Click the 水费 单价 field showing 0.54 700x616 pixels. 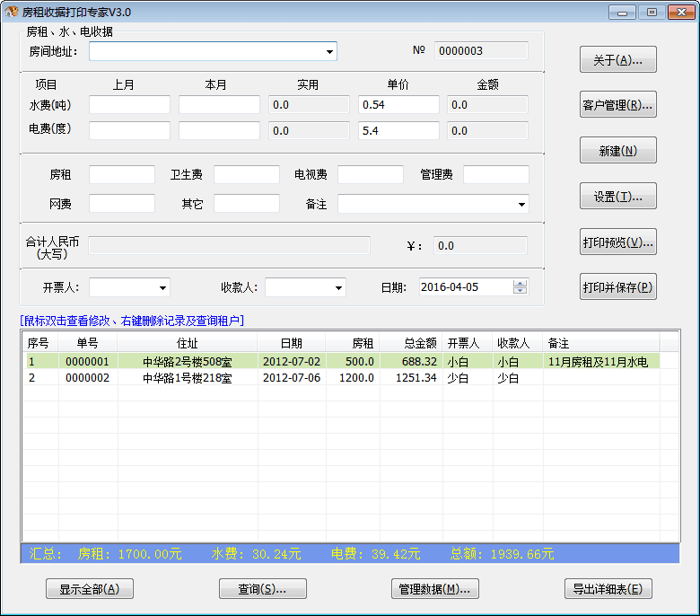(x=398, y=105)
